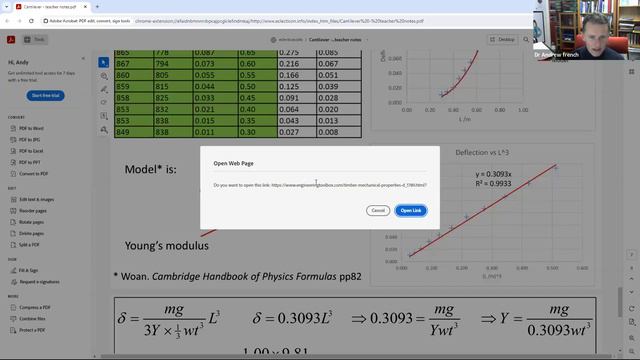This screenshot has width=640, height=360.
Task: Close the Hi, Andy promo panel
Action: (x=83, y=58)
